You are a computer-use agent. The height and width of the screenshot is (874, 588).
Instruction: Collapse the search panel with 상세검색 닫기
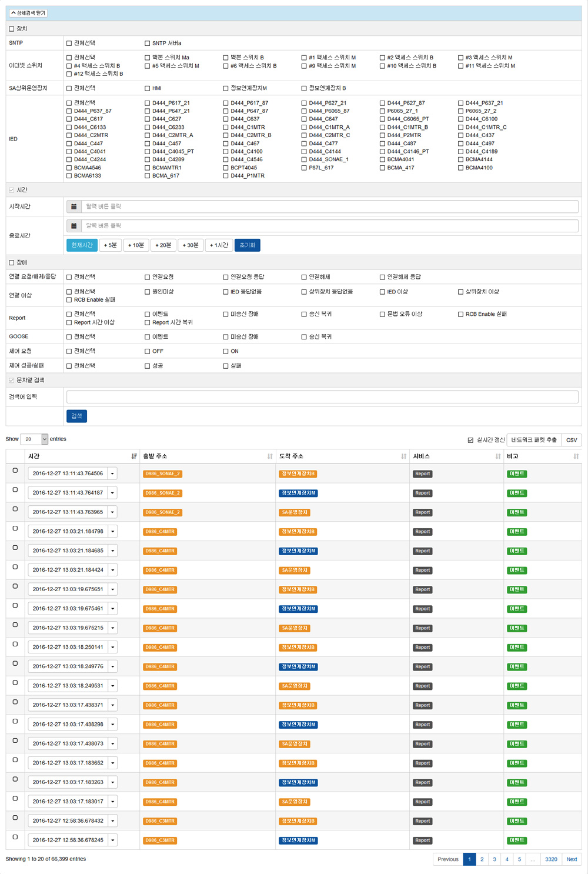click(x=29, y=13)
